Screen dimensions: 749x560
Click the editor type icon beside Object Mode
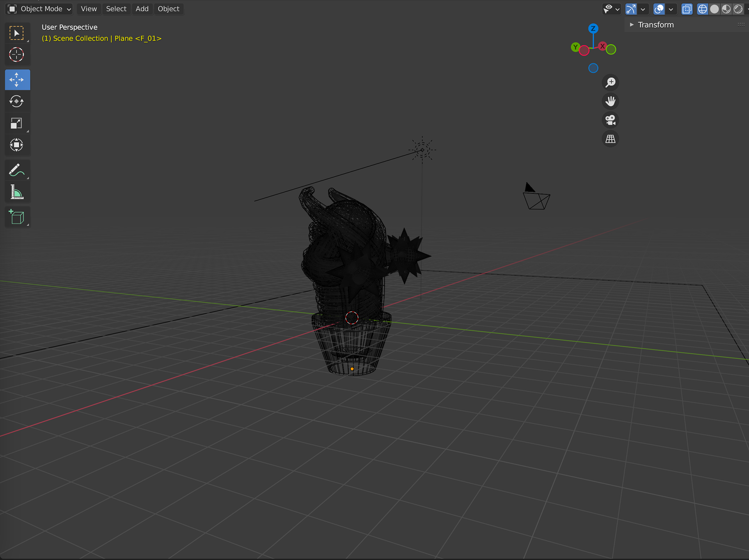pyautogui.click(x=12, y=9)
